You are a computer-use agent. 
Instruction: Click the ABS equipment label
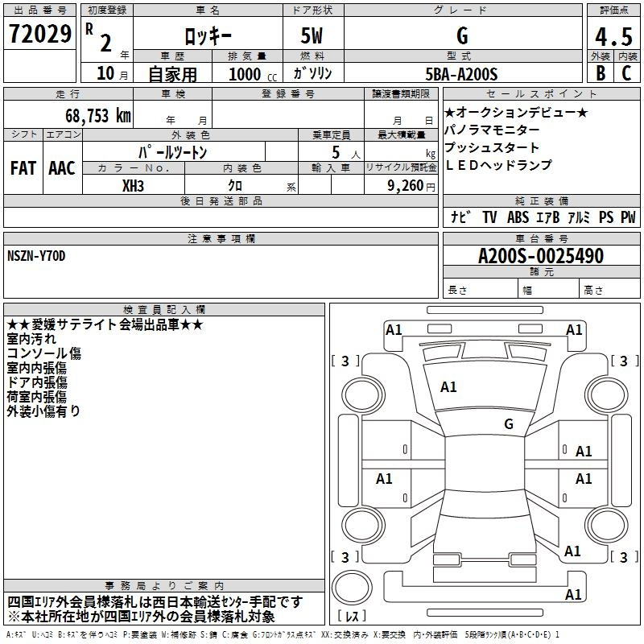(518, 217)
